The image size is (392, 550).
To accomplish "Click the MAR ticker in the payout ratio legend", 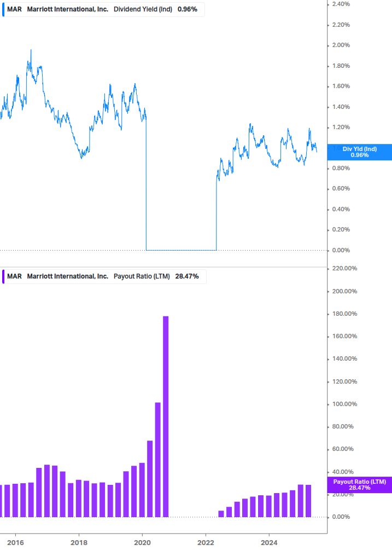I will 14,276.
